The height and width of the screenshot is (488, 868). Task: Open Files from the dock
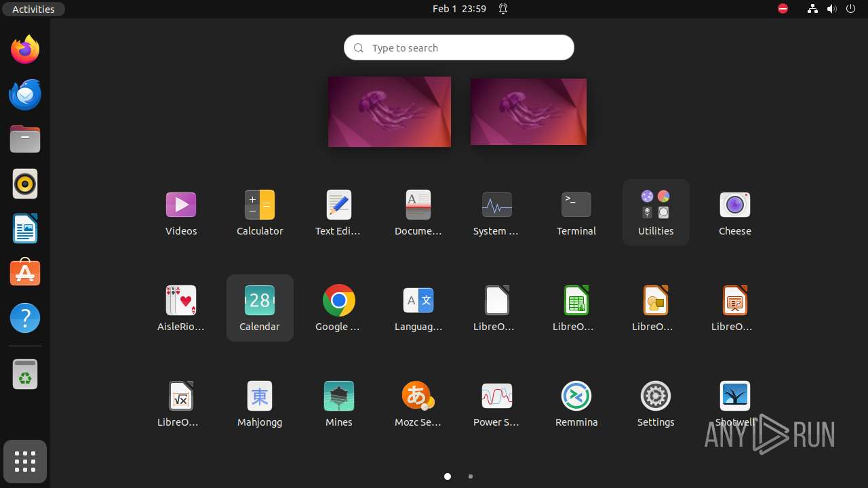tap(25, 139)
